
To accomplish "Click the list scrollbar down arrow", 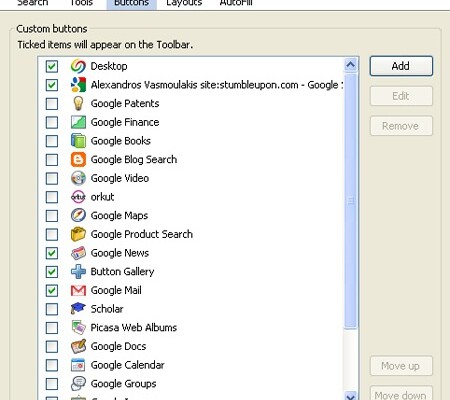I will pyautogui.click(x=350, y=396).
